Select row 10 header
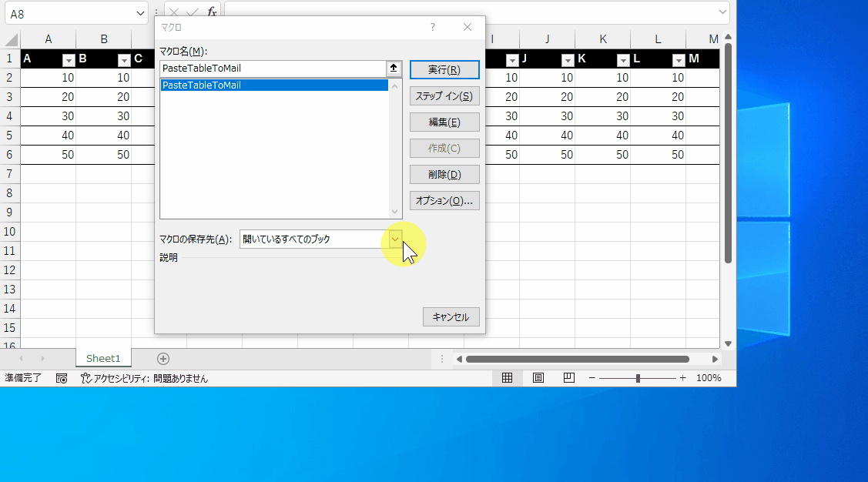Viewport: 868px width, 482px height. 9,231
